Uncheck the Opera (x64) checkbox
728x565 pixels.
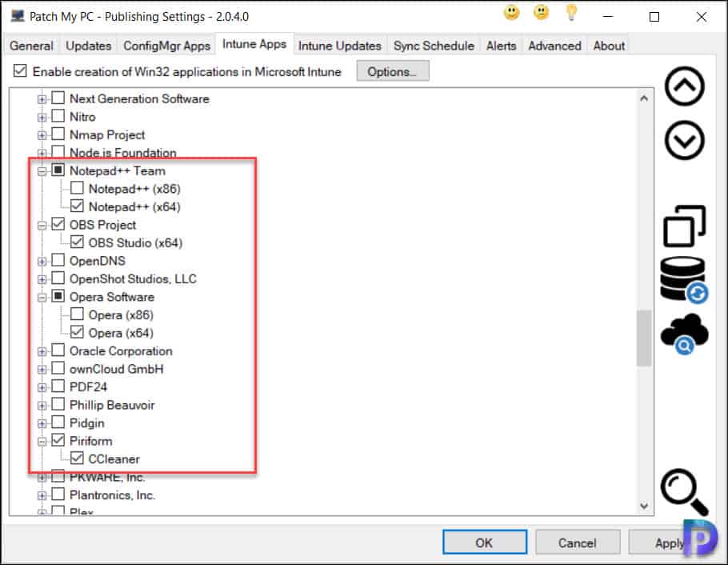[77, 332]
